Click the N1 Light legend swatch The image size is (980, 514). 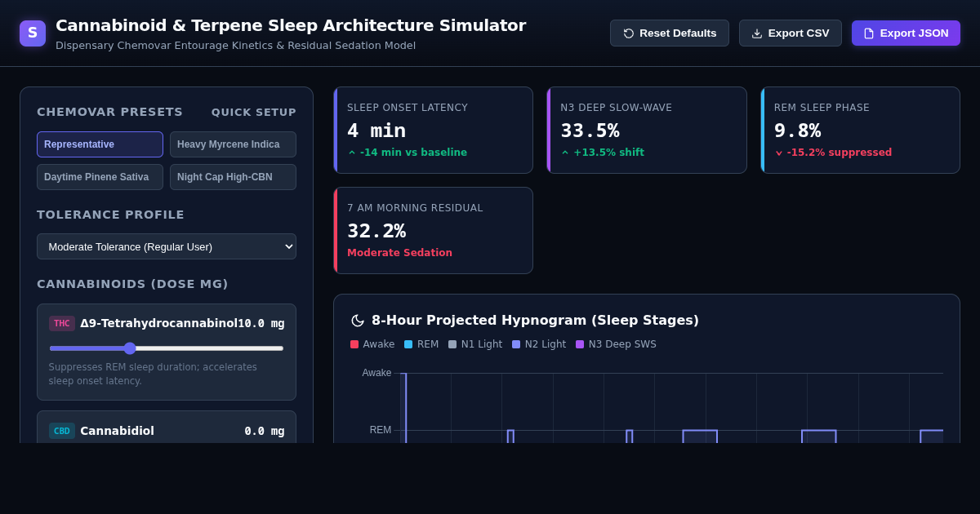tap(452, 344)
